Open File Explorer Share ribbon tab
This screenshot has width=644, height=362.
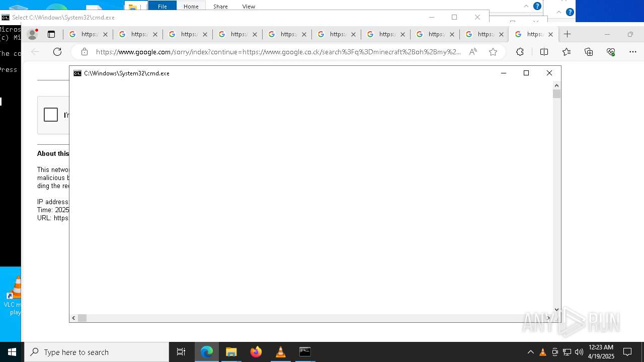point(220,7)
